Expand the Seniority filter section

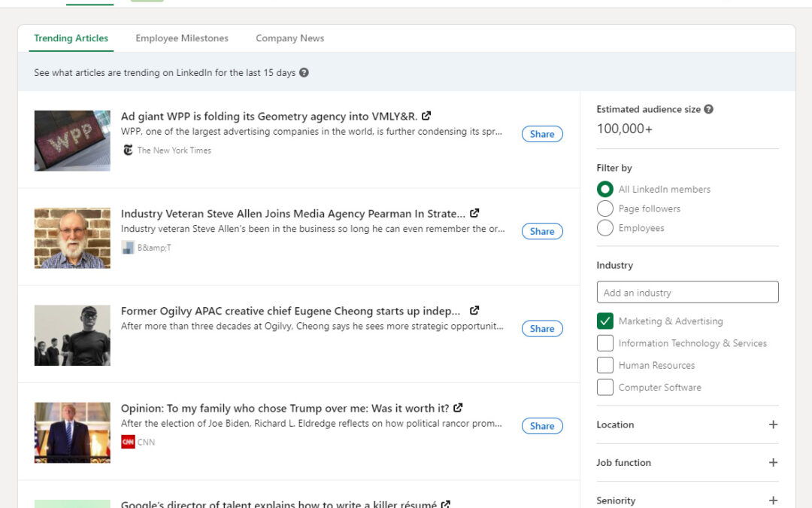pos(773,500)
